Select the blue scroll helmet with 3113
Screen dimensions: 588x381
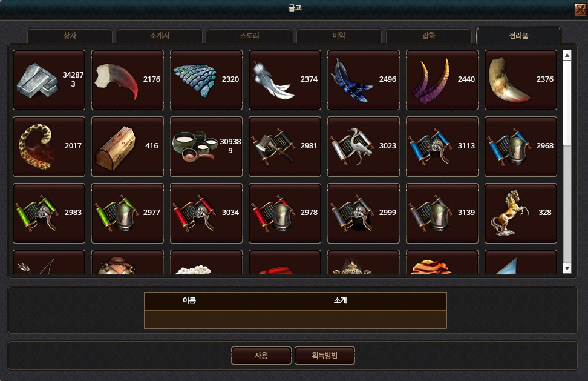click(442, 147)
